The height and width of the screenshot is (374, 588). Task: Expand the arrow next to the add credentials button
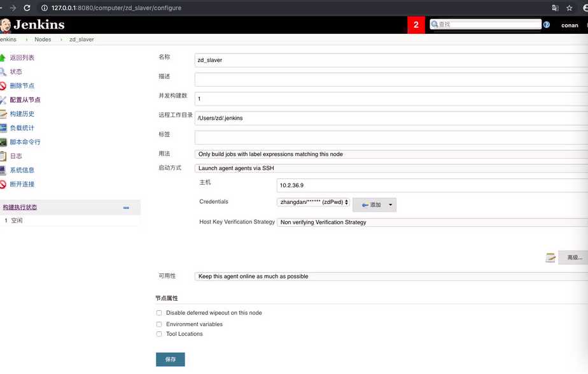(x=390, y=205)
